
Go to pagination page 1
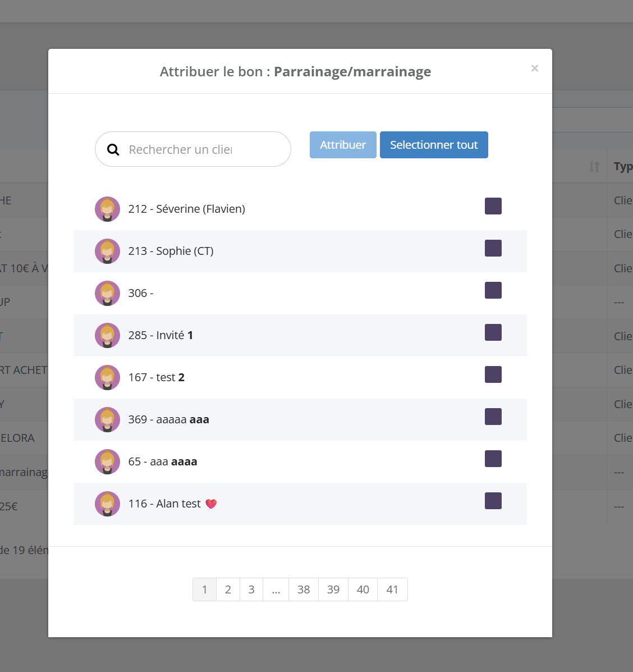click(x=204, y=589)
